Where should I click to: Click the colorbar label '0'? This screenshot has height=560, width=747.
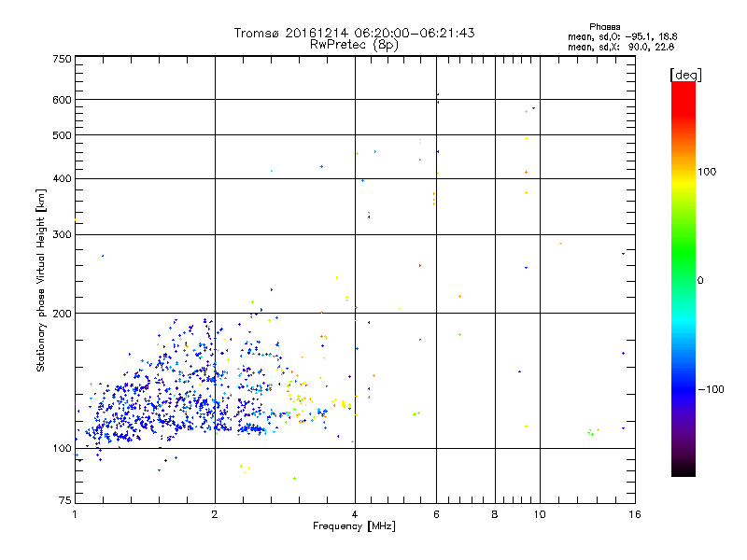(x=699, y=281)
